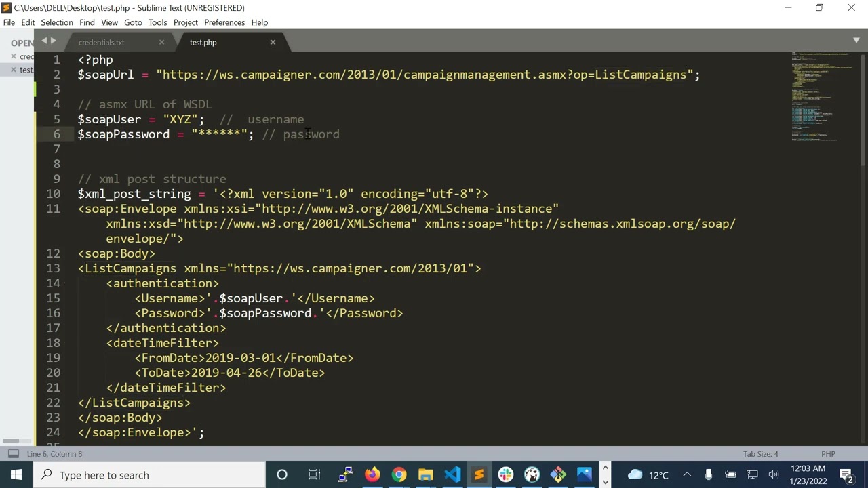Click Line 6, Column 8 status text

54,454
